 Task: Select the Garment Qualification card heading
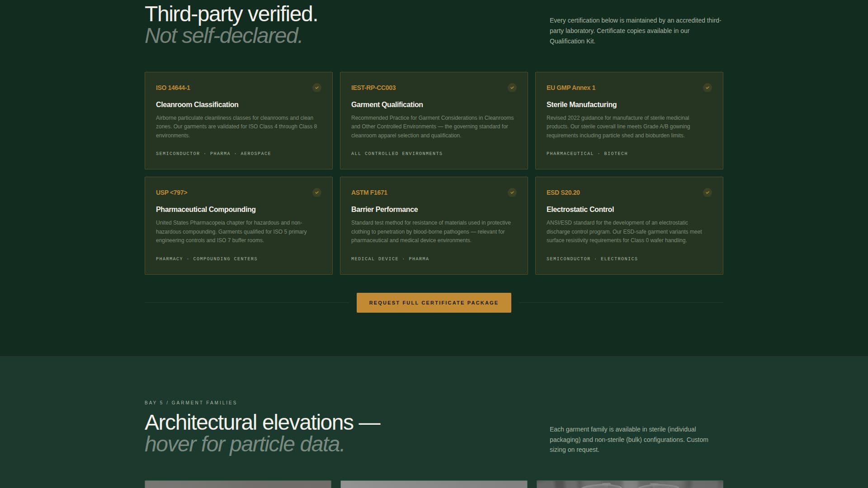(387, 104)
